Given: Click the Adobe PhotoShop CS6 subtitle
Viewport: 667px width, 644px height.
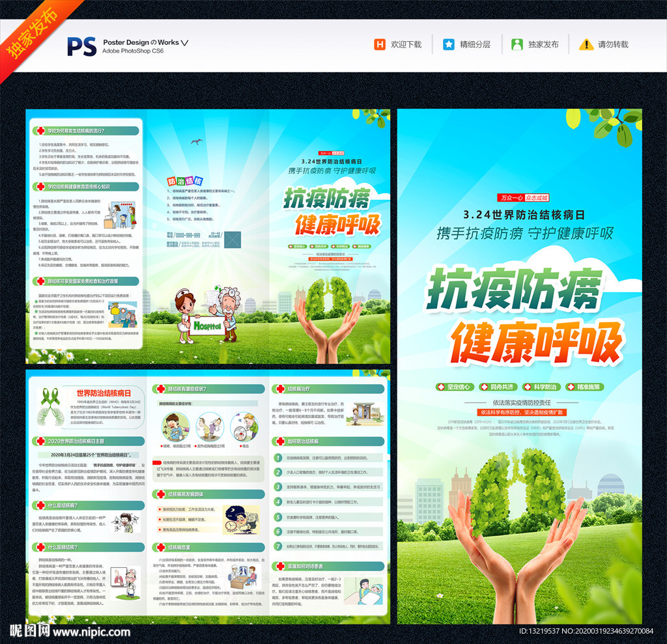Looking at the screenshot, I should 133,51.
